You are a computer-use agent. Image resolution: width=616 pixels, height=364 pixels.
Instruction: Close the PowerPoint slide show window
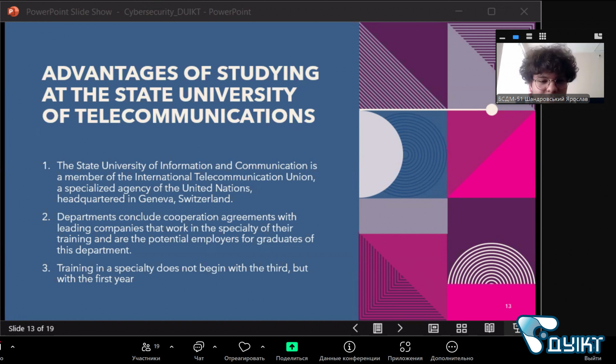[524, 12]
